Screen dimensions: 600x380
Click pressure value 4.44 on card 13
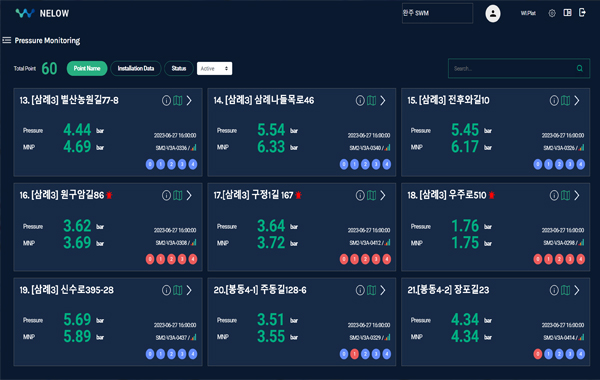point(77,130)
